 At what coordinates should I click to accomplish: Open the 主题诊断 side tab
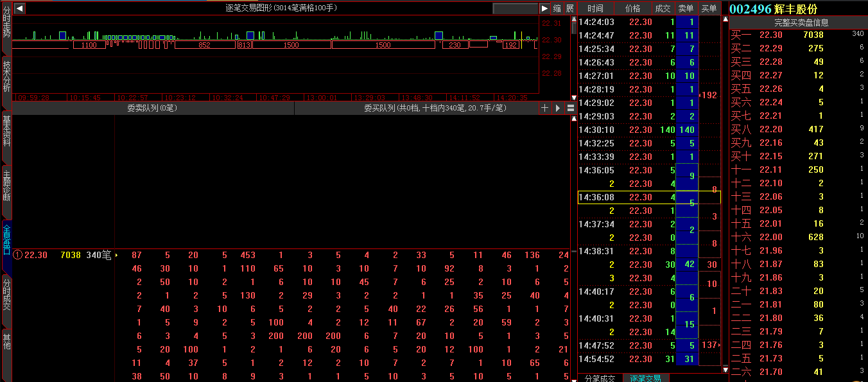pos(6,186)
